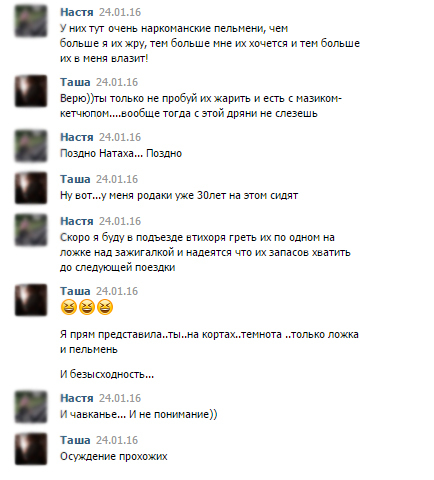This screenshot has height=480, width=434.
Task: Click the middle laughing emoji
Action: [x=87, y=307]
